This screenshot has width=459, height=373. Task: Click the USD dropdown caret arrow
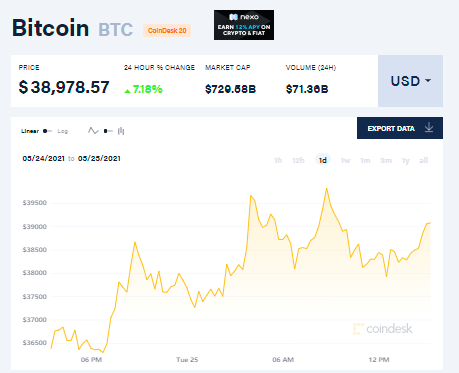point(428,81)
